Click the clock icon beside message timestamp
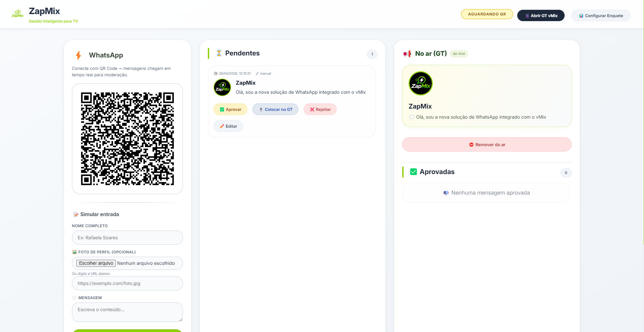 216,74
